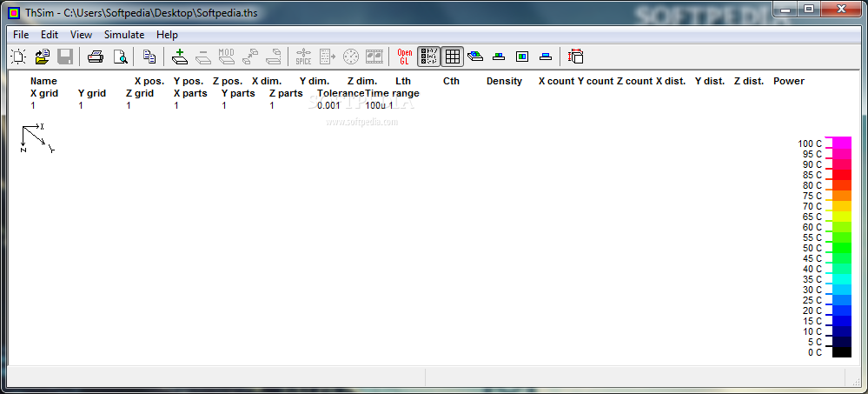Click the move block arrows icon
Viewport: 868px width, 394px height.
(250, 57)
